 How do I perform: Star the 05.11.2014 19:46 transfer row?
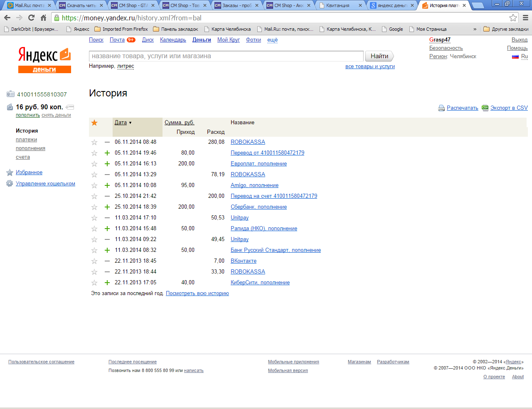pos(94,153)
